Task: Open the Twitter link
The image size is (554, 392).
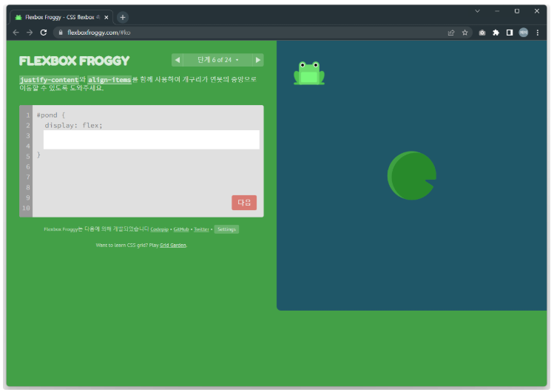Action: (201, 229)
